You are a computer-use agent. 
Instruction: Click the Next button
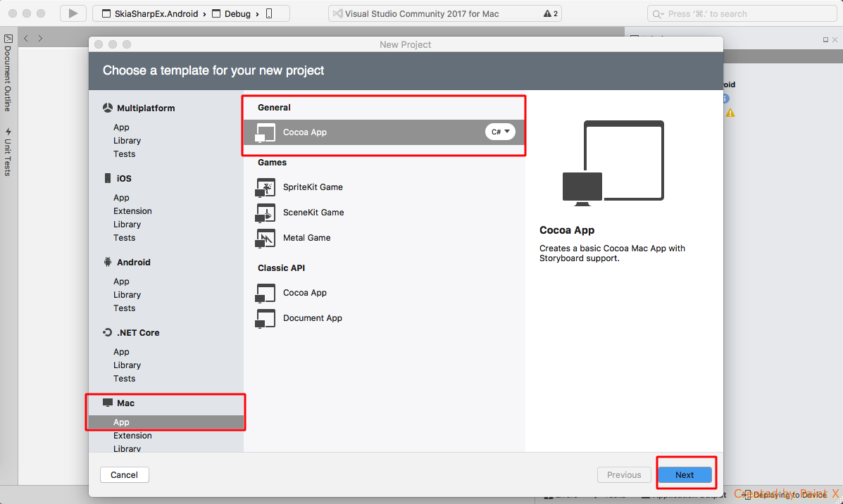(685, 475)
